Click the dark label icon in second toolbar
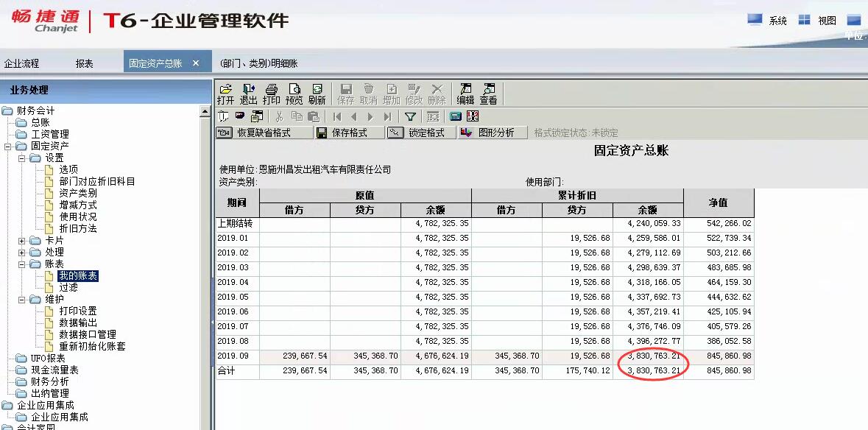868x430 pixels. pos(240,116)
